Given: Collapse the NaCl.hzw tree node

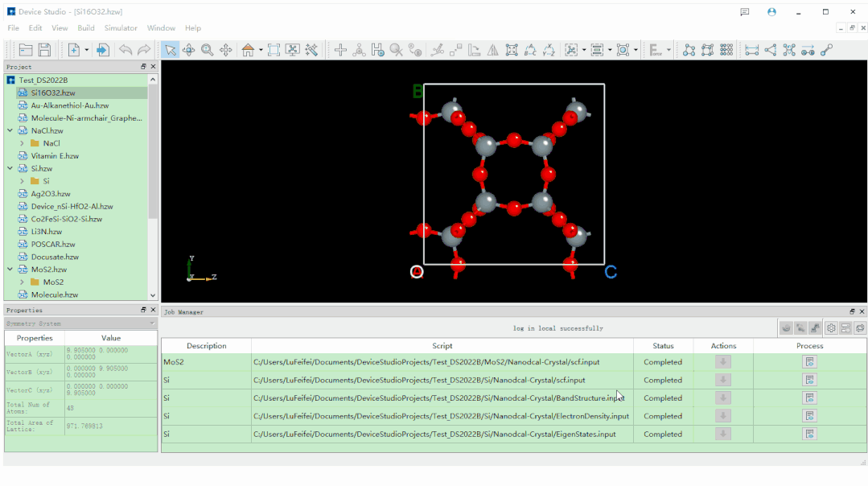Looking at the screenshot, I should coord(10,130).
